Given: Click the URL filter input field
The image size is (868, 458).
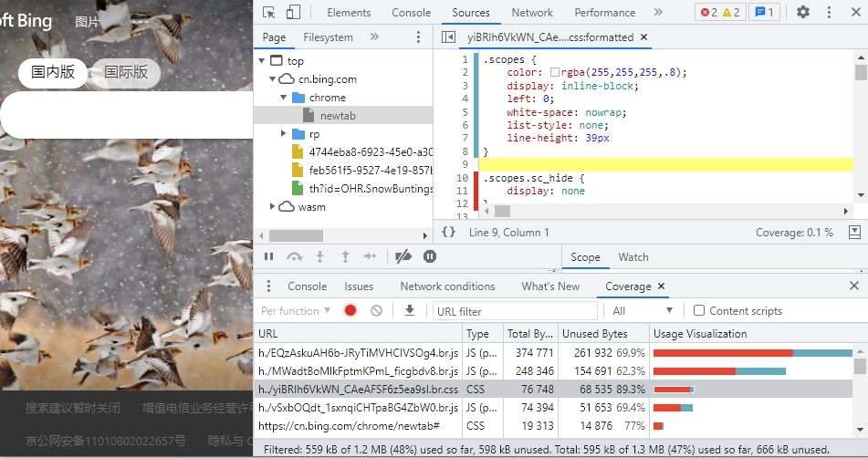Looking at the screenshot, I should 514,311.
